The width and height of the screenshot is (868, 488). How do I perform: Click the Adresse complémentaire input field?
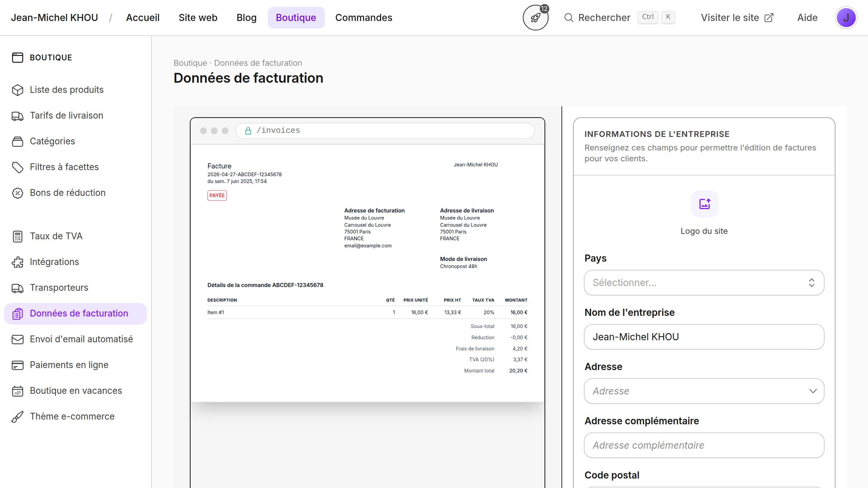[704, 445]
